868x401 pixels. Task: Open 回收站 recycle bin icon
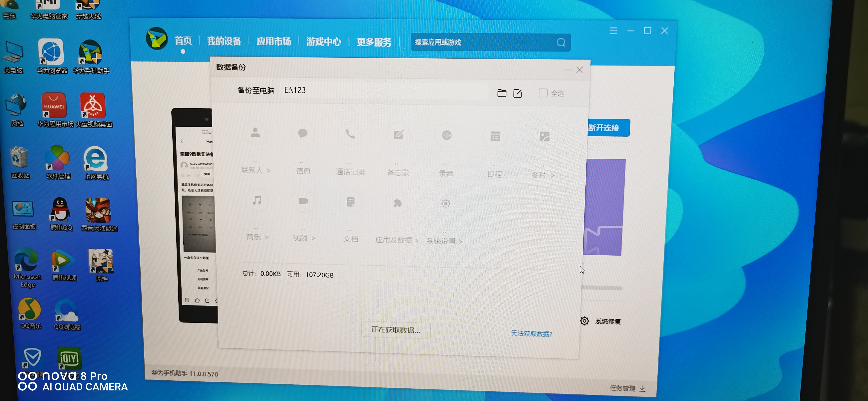[x=20, y=162]
